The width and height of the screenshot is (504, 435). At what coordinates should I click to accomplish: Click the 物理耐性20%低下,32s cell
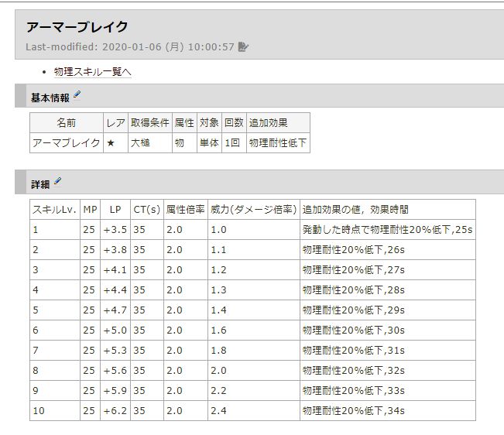388,371
